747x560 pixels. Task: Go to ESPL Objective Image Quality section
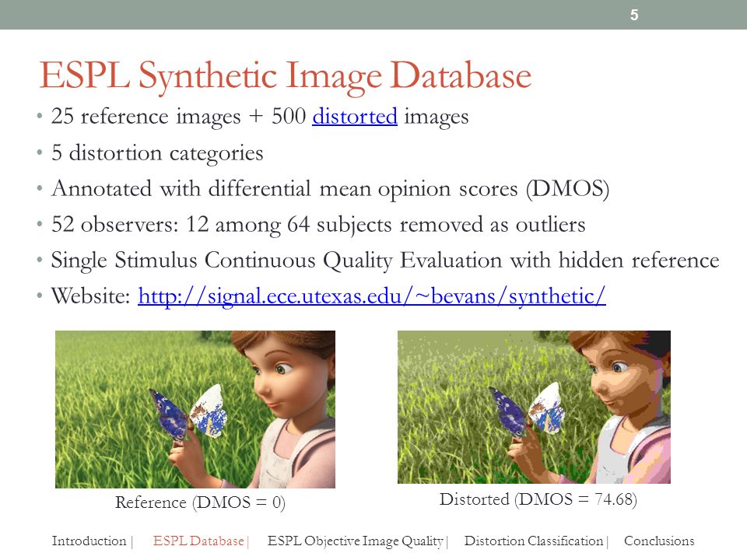[x=356, y=541]
